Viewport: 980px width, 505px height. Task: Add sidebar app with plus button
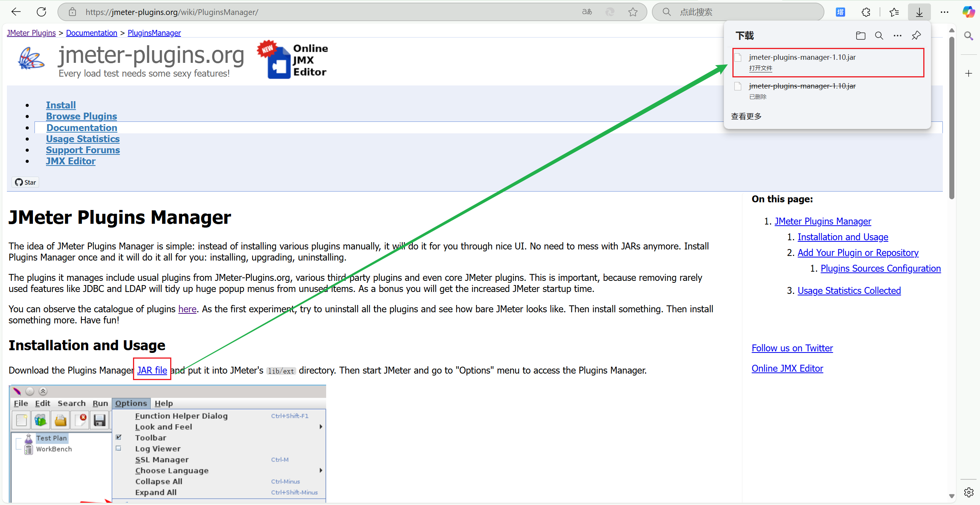[x=969, y=73]
